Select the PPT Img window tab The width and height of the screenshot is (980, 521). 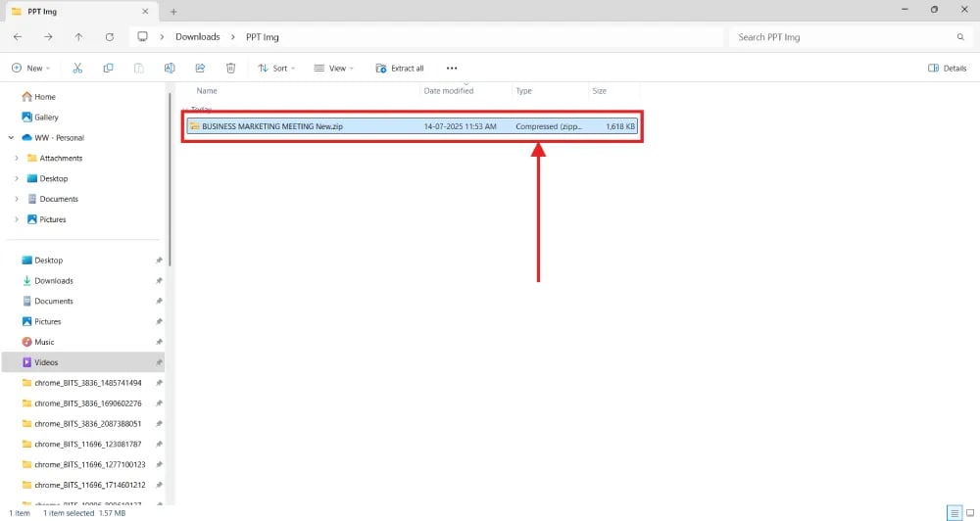[78, 11]
